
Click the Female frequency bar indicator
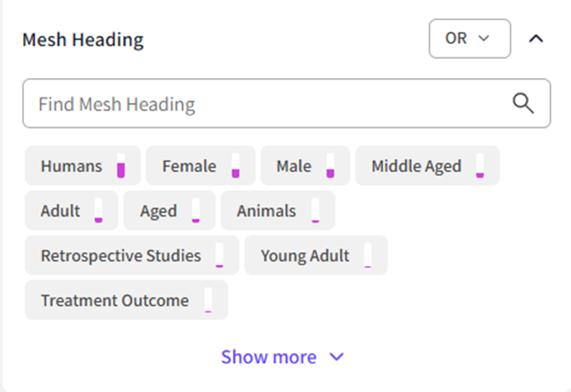click(235, 167)
